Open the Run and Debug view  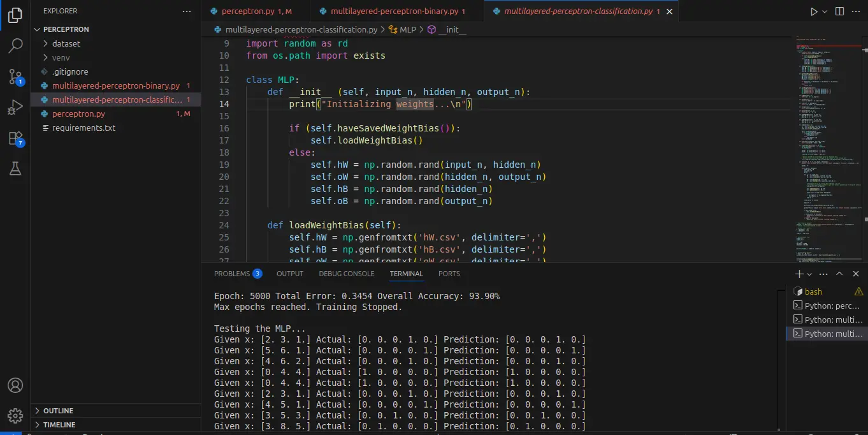point(15,107)
